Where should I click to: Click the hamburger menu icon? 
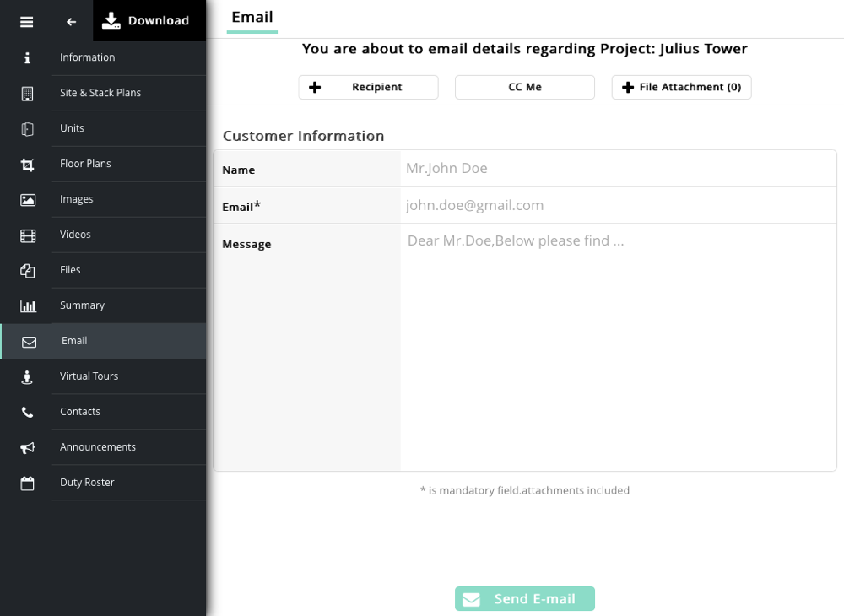tap(27, 22)
